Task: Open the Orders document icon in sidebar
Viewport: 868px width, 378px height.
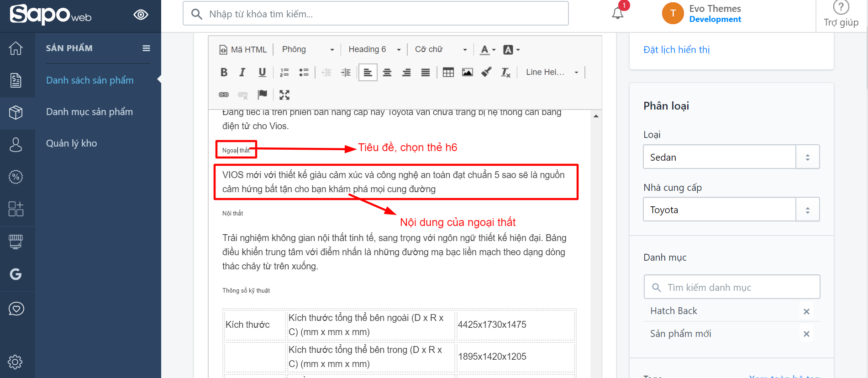Action: (x=16, y=80)
